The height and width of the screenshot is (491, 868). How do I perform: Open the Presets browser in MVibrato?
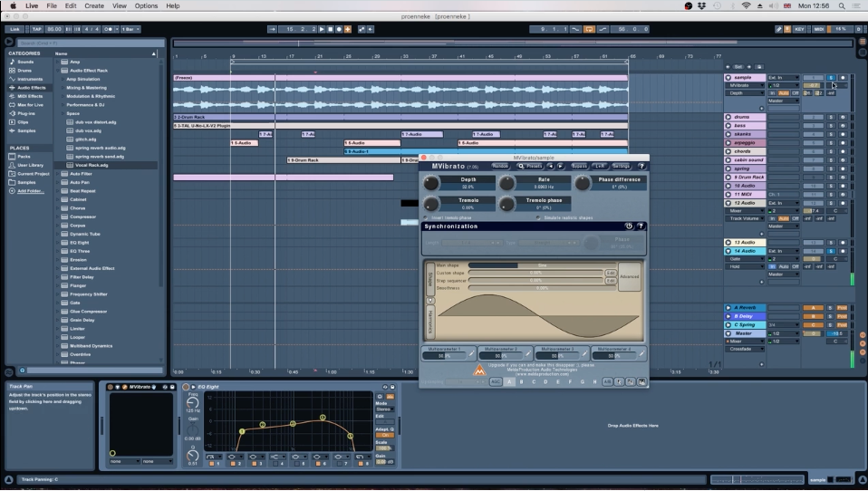click(x=530, y=166)
